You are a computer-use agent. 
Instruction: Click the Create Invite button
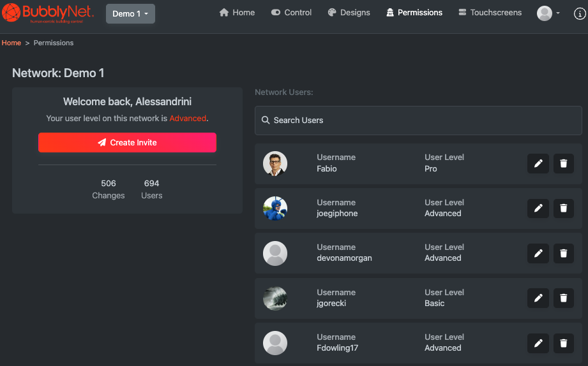(x=127, y=143)
